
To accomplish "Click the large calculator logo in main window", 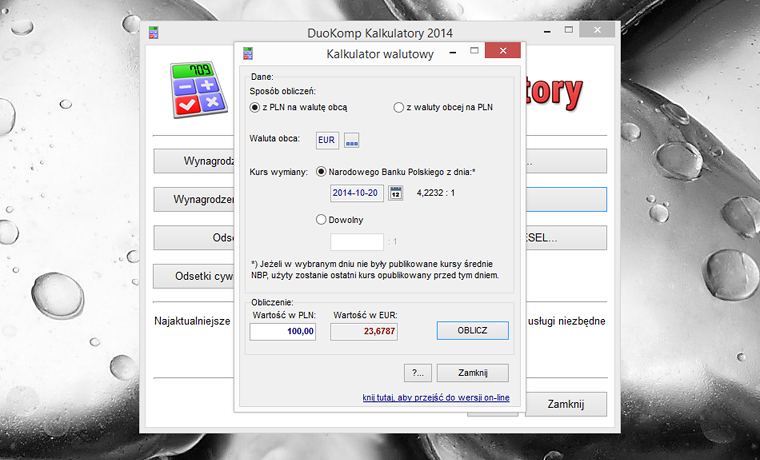I will pos(198,90).
